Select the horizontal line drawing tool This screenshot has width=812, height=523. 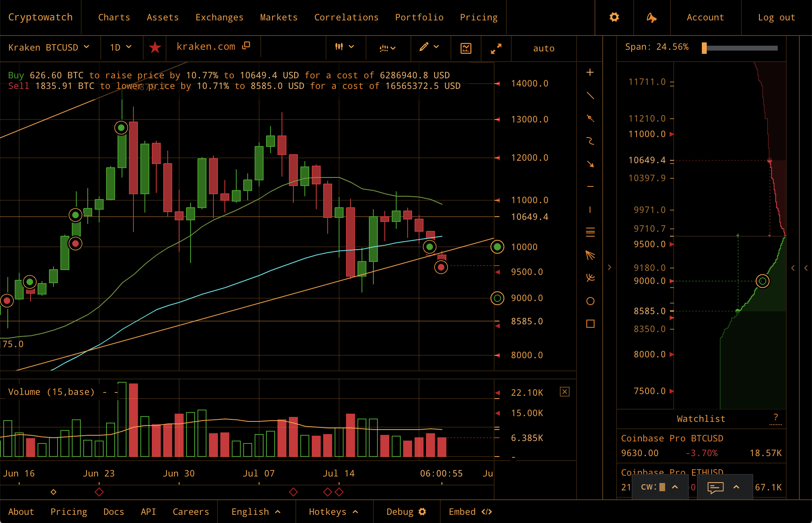tap(590, 186)
